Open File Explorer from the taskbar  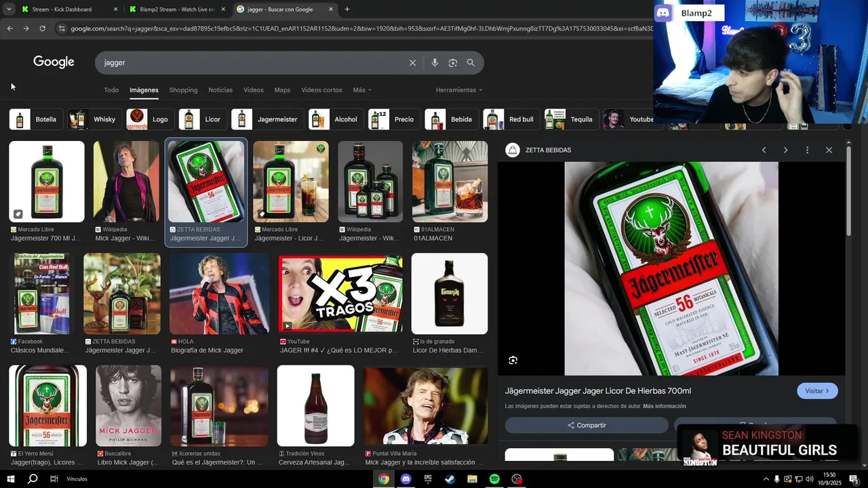click(x=472, y=479)
